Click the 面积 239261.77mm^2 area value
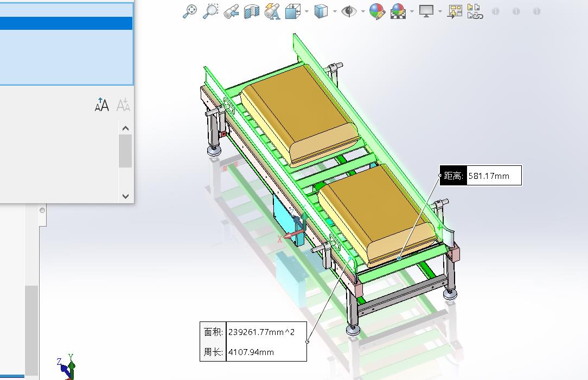The image size is (588, 380). [x=261, y=332]
